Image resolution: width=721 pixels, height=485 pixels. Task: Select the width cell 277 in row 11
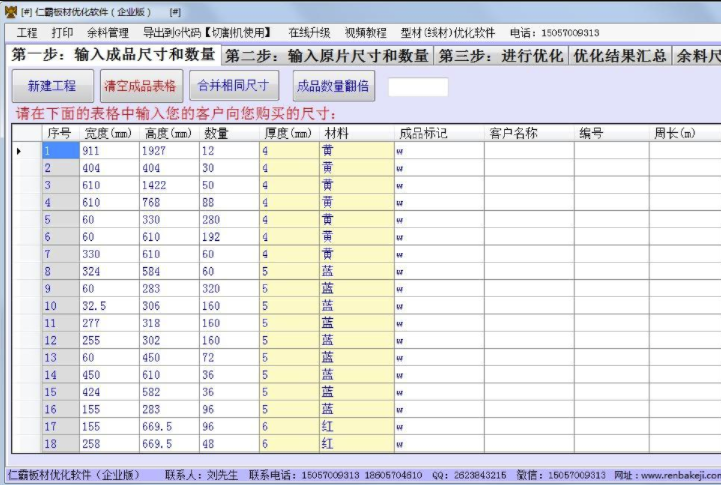click(109, 323)
